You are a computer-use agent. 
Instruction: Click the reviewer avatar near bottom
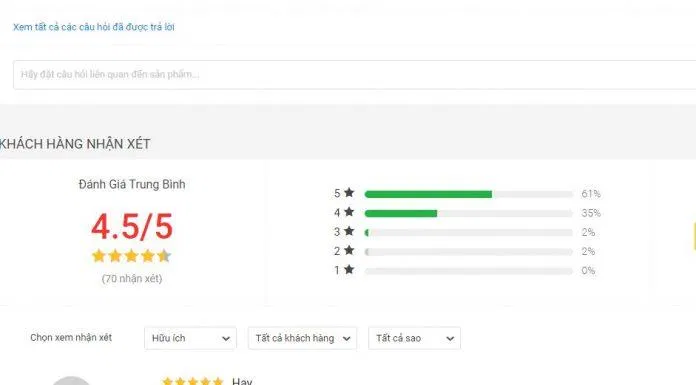(71, 381)
